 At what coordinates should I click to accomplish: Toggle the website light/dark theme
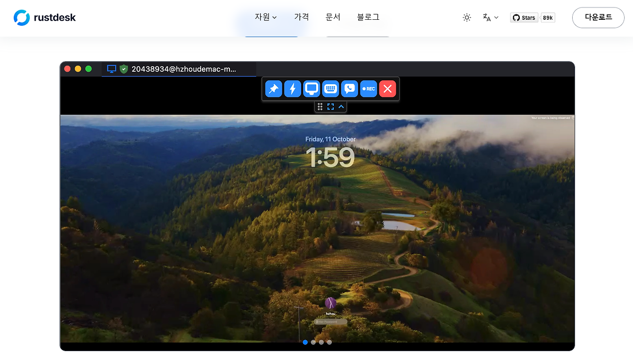[x=466, y=17]
